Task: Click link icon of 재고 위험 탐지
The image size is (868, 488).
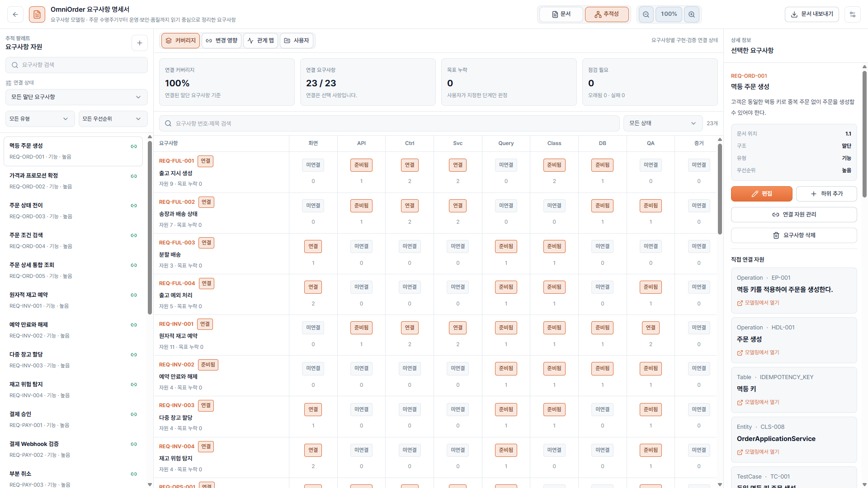Action: [x=134, y=385]
